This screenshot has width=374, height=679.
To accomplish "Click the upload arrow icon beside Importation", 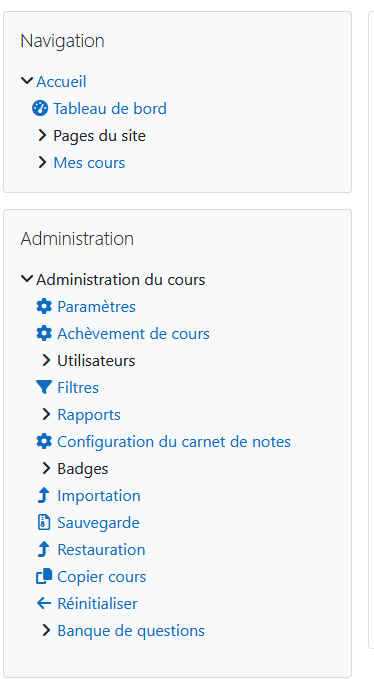I will tap(44, 495).
